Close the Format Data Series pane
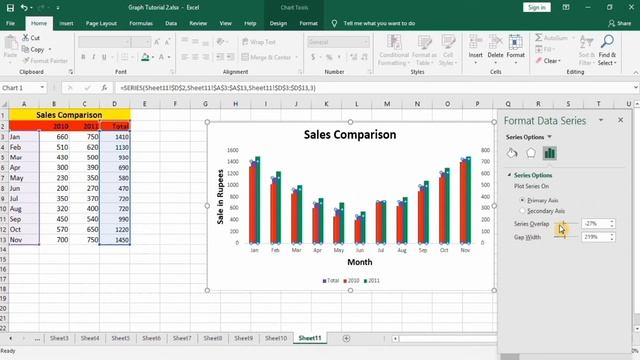 [620, 120]
